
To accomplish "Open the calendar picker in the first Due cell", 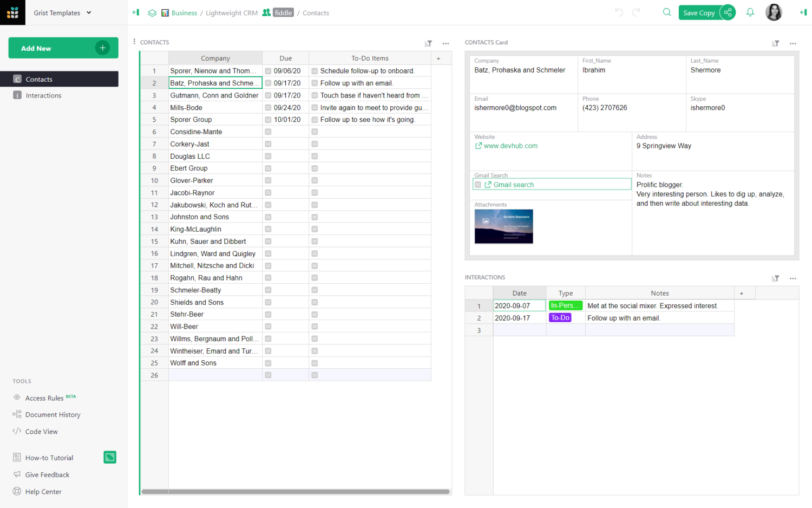I will coord(268,70).
